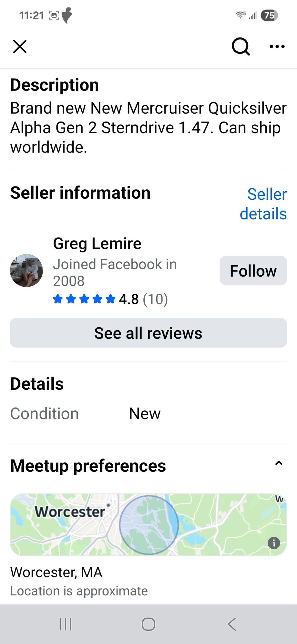Screen dimensions: 297x644
Task: Tap the map info icon
Action: pos(274,543)
